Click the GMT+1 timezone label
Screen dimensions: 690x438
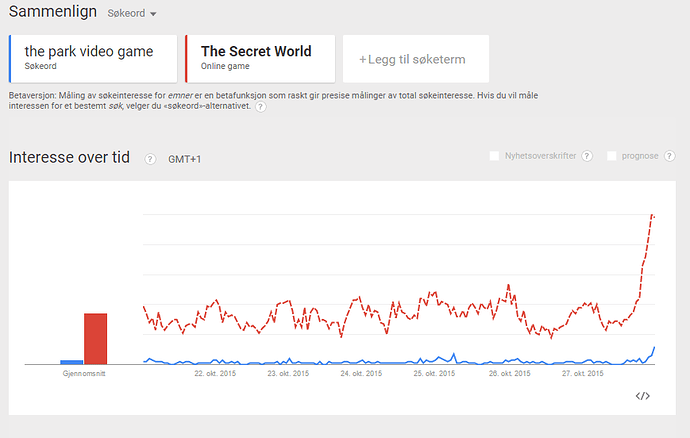184,159
